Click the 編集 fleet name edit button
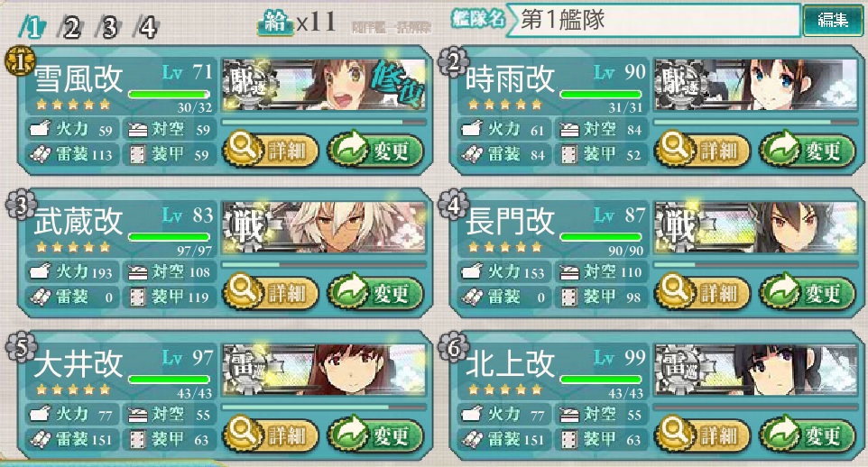Viewport: 868px width, 467px height. 833,21
